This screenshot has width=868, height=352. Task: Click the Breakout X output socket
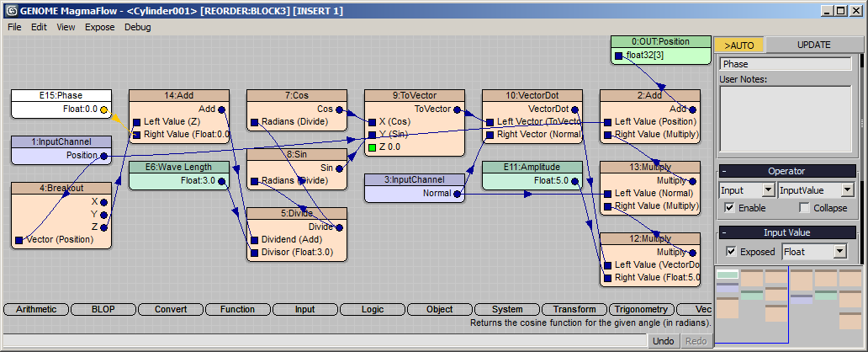tap(103, 202)
